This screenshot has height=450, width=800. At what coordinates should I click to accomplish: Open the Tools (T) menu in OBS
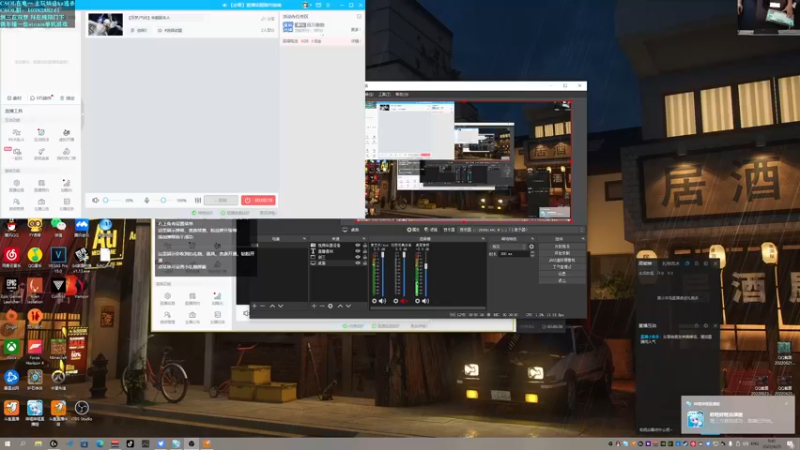(385, 94)
